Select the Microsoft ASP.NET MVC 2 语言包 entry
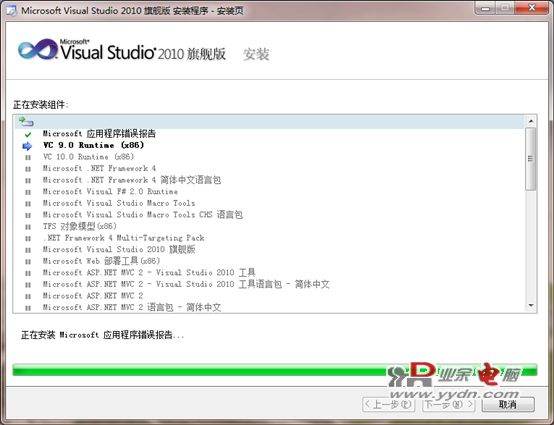Viewport: 554px width, 425px height. (x=132, y=307)
